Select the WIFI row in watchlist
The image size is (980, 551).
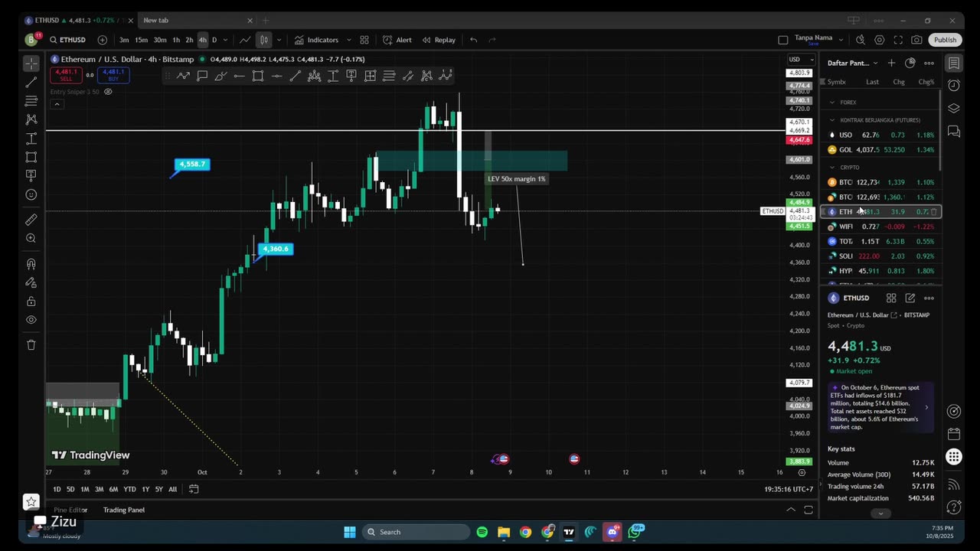[x=882, y=227]
